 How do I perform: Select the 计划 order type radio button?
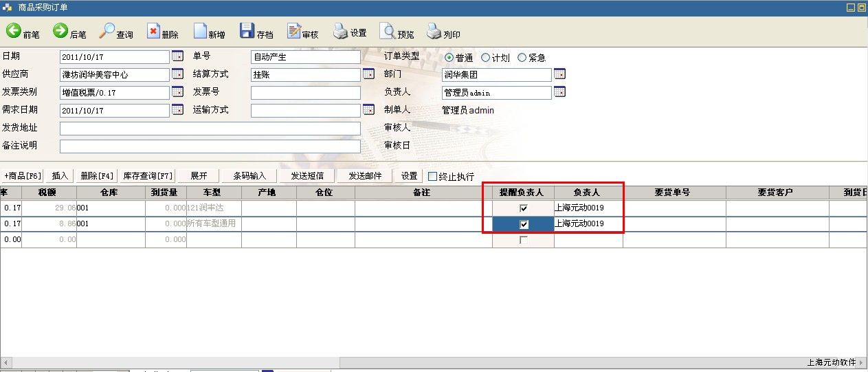486,58
